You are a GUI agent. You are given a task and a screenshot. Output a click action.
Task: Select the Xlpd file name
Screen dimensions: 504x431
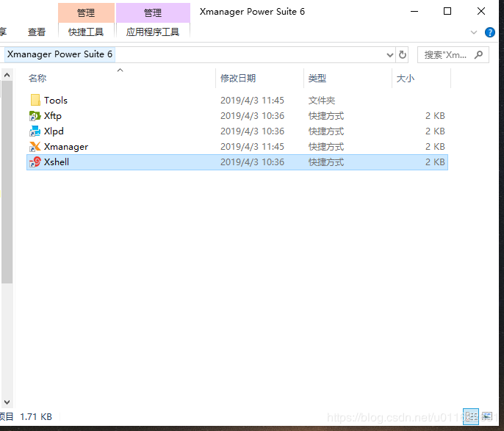click(54, 131)
